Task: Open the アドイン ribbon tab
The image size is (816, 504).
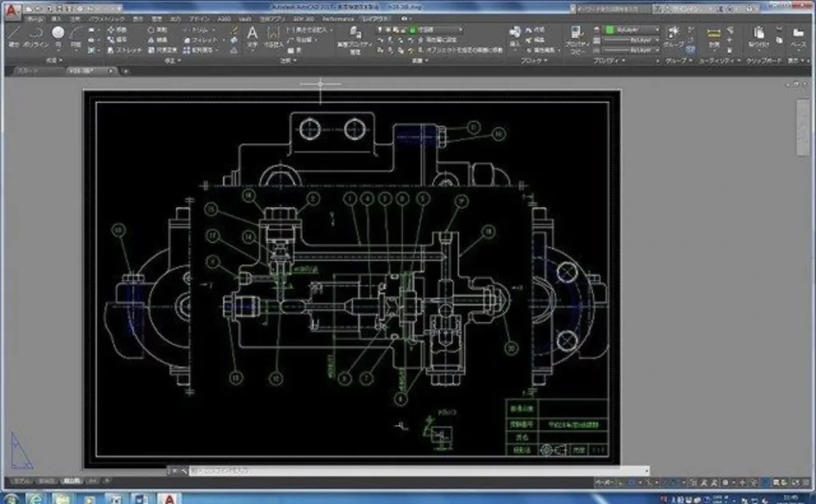Action: pyautogui.click(x=198, y=19)
